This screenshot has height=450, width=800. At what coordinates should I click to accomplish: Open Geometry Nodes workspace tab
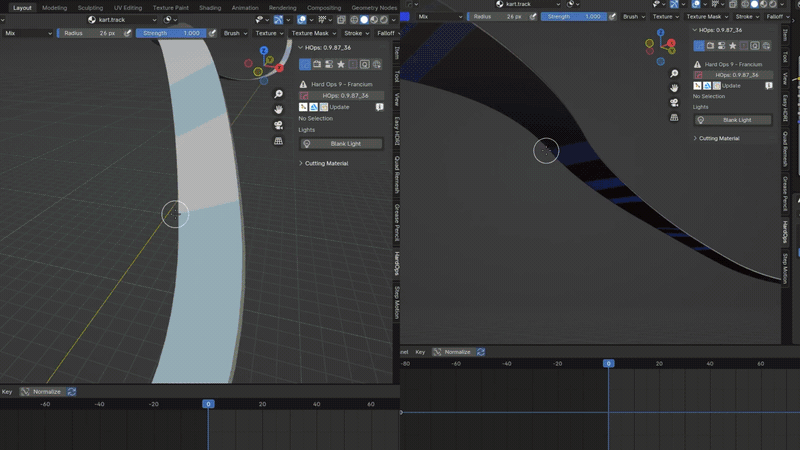pyautogui.click(x=374, y=8)
